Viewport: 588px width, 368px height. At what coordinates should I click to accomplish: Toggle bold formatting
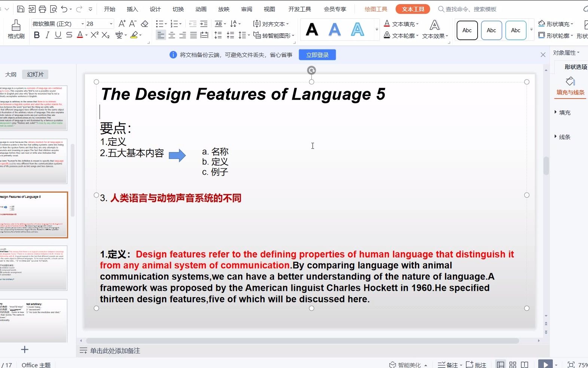pyautogui.click(x=37, y=35)
